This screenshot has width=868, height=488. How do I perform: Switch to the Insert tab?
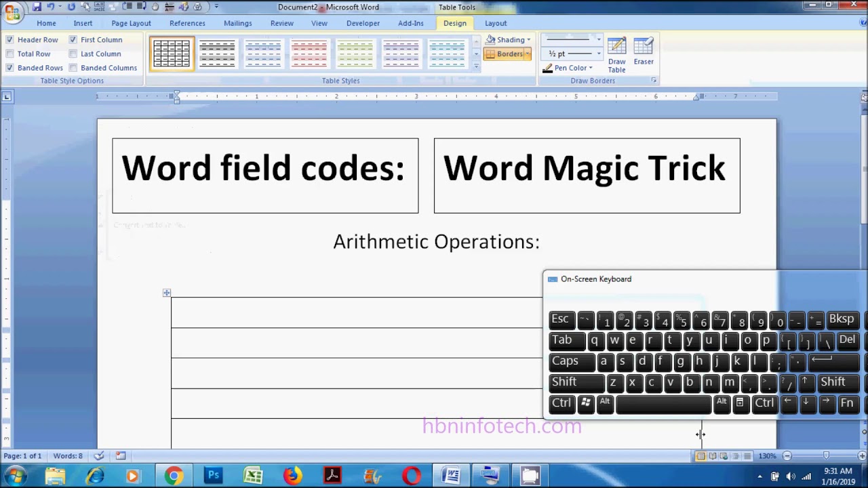(83, 23)
